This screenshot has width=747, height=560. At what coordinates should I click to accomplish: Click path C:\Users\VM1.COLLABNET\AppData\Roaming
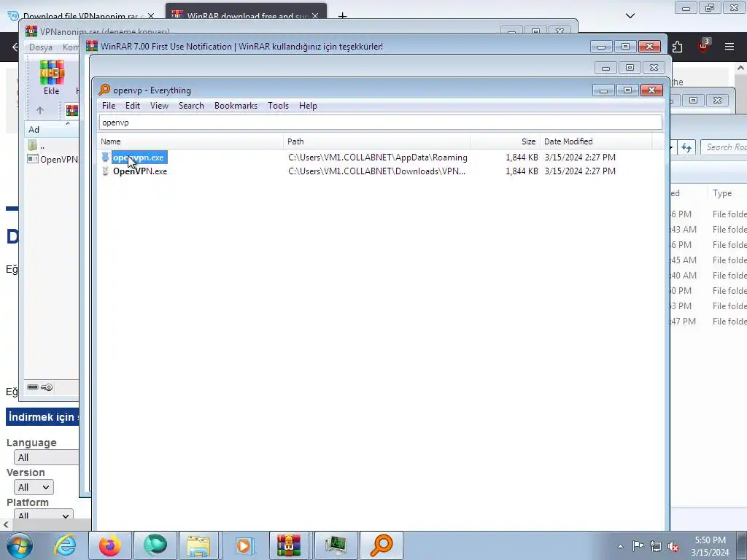(378, 157)
